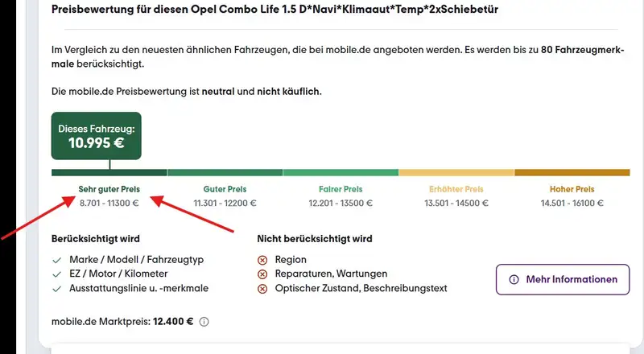Click the Dieses Fahrzeug 10.995 € price badge
The image size is (644, 354).
[97, 136]
